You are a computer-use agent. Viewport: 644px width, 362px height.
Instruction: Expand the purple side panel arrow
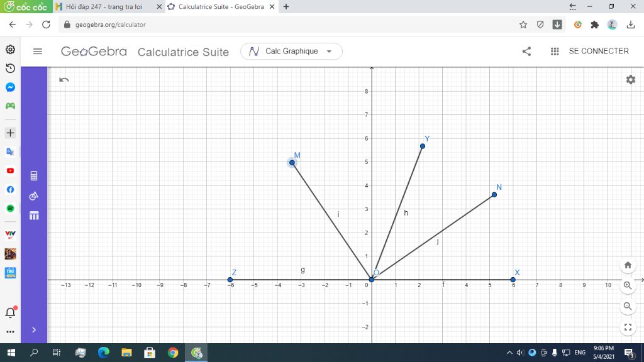pyautogui.click(x=34, y=329)
